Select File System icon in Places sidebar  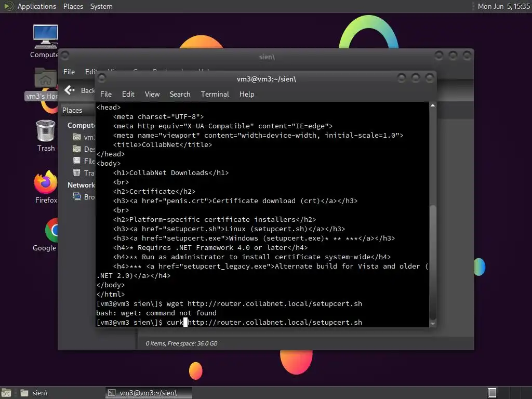(77, 161)
